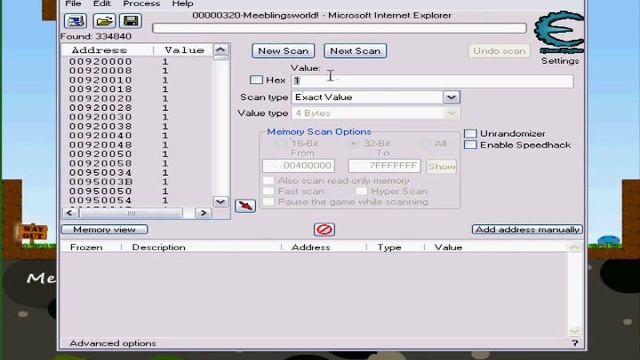Open the Process menu
Screen dimensions: 640x360
(x=141, y=4)
